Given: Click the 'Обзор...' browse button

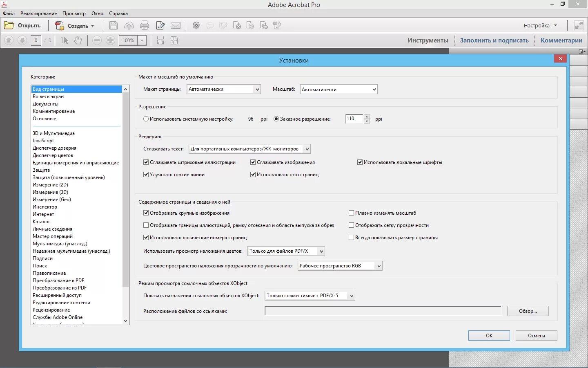Looking at the screenshot, I should pyautogui.click(x=528, y=311).
